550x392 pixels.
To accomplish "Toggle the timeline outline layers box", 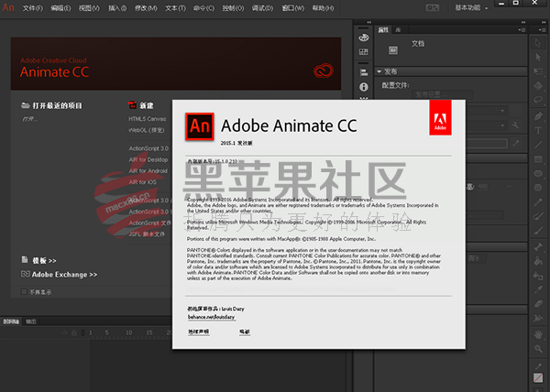I will [82, 332].
